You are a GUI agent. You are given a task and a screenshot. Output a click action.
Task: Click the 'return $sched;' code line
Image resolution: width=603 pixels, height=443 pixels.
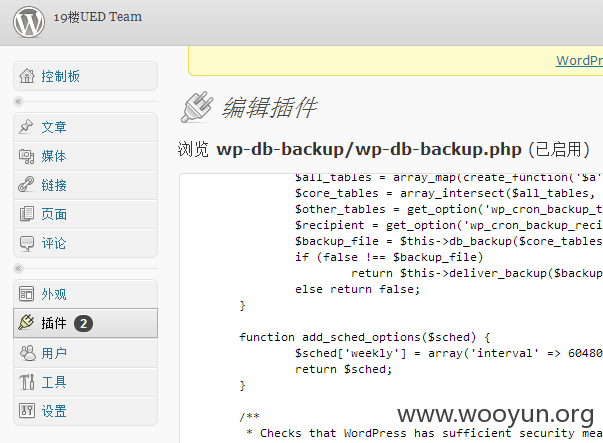(x=343, y=369)
